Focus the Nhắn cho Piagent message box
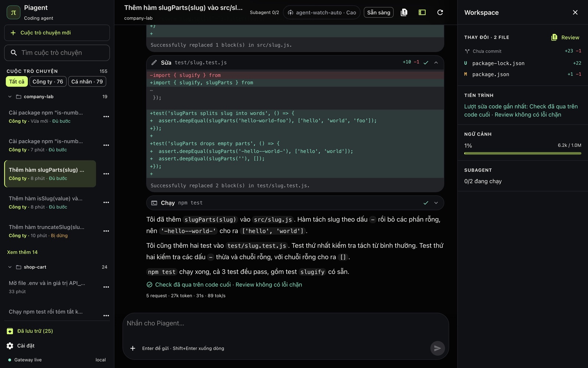 point(286,323)
